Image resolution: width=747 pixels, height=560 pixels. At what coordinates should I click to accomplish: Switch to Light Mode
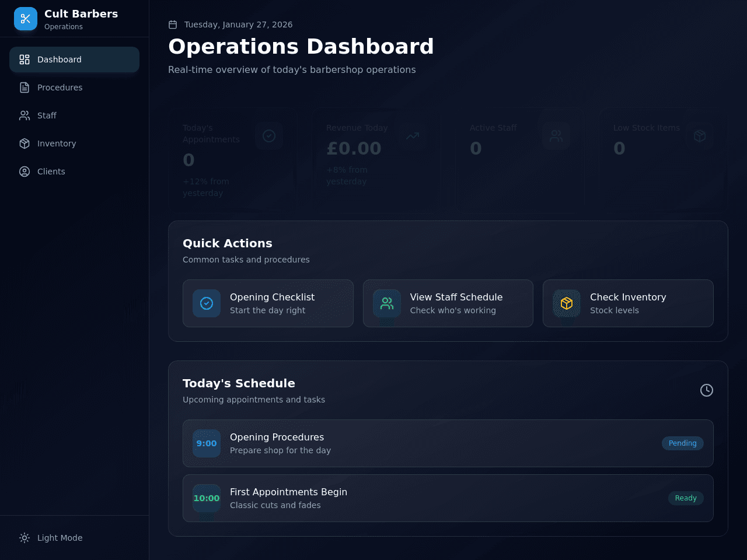click(x=74, y=538)
